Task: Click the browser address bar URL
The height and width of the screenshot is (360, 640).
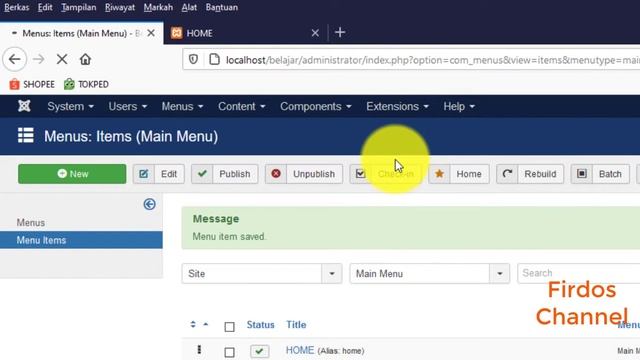Action: pyautogui.click(x=433, y=60)
